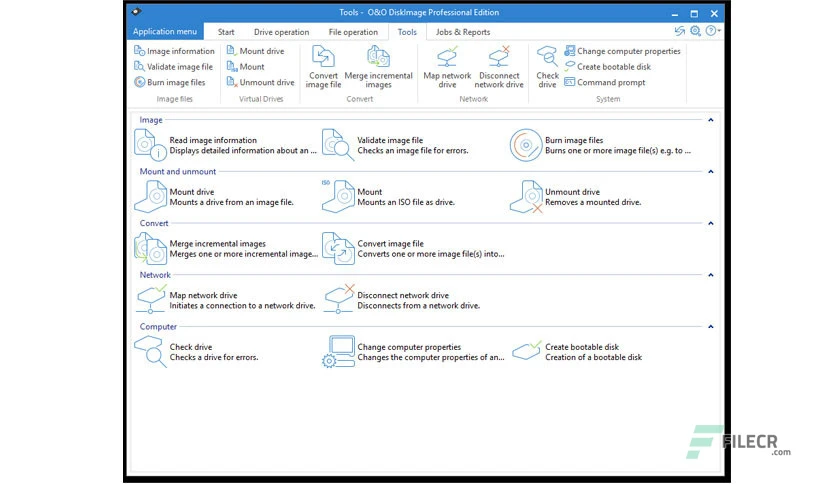Switch to the Jobs & Reports tab

[463, 32]
